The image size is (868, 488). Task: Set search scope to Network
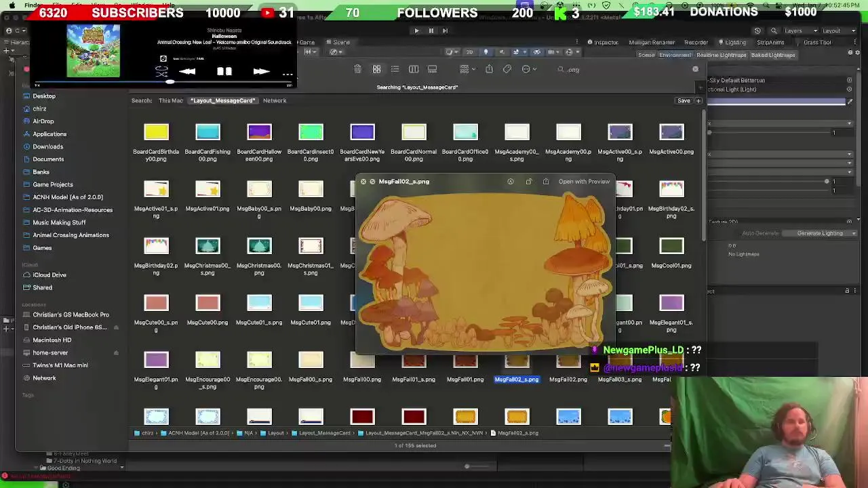[x=275, y=100]
